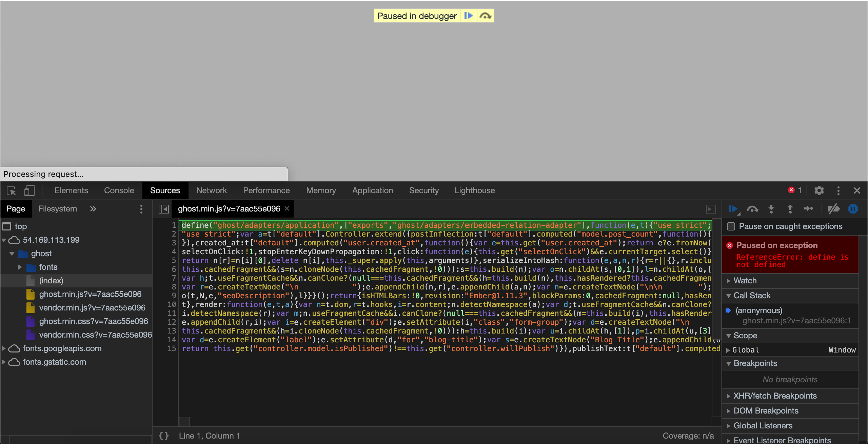Screen dimensions: 868x444
Task: Open the Network tab
Action: click(x=212, y=190)
